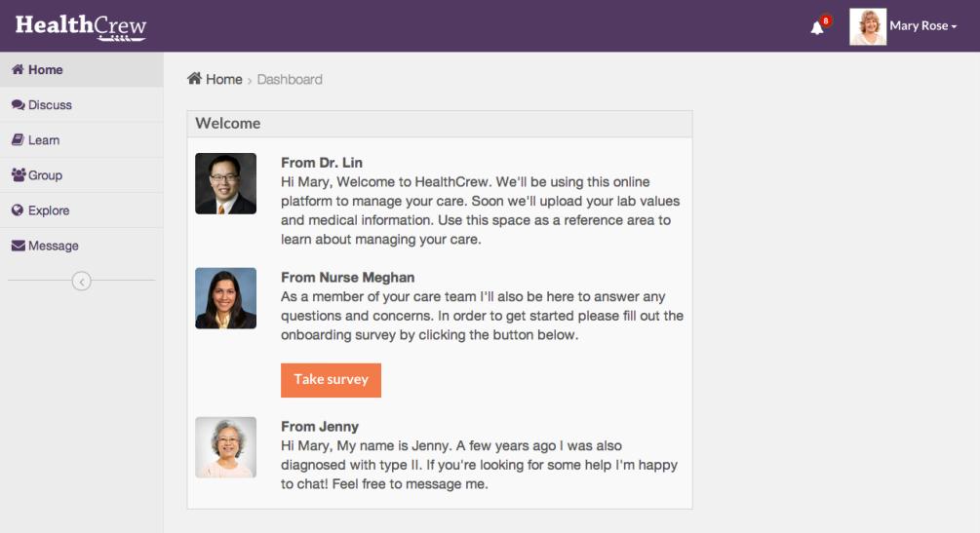980x533 pixels.
Task: Click the Group people icon
Action: click(19, 175)
